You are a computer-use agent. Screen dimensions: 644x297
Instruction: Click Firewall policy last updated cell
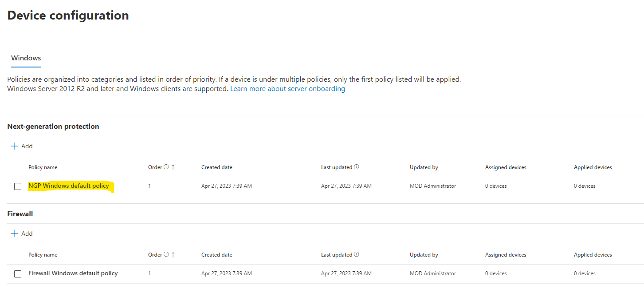pyautogui.click(x=346, y=273)
